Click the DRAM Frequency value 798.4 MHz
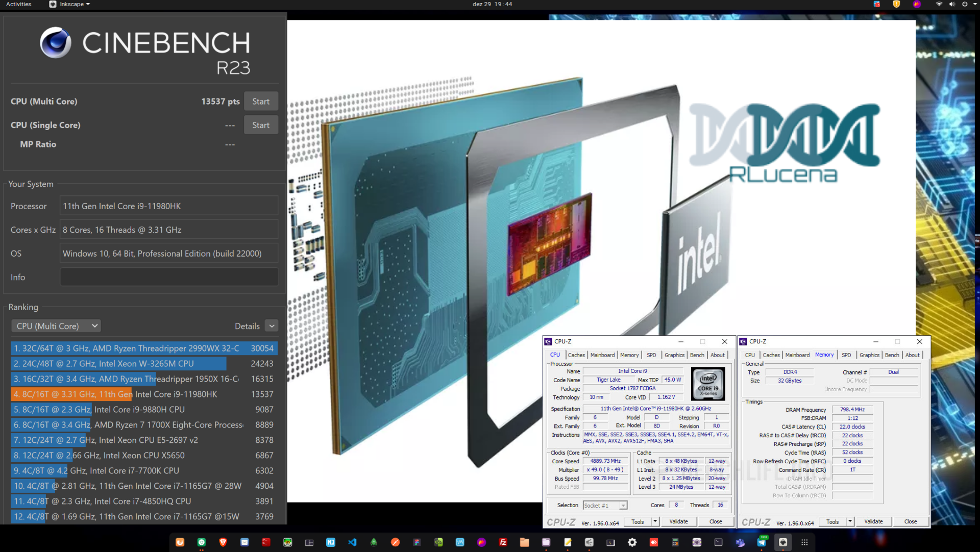Image resolution: width=980 pixels, height=552 pixels. tap(852, 410)
